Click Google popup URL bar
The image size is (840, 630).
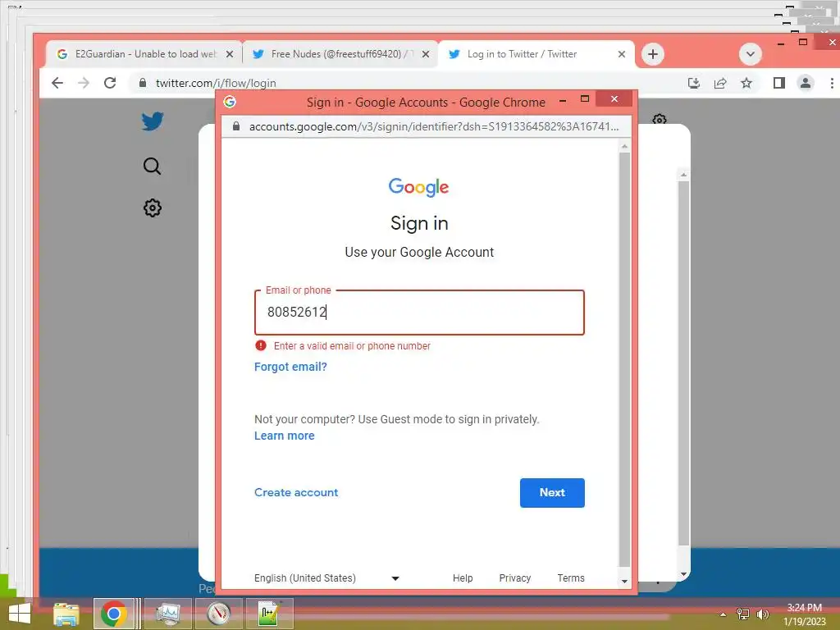pyautogui.click(x=427, y=126)
